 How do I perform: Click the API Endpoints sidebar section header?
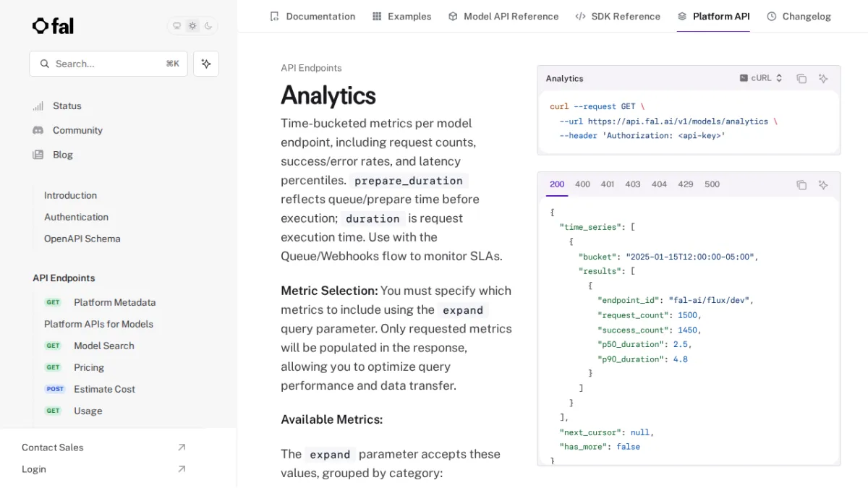pos(64,278)
